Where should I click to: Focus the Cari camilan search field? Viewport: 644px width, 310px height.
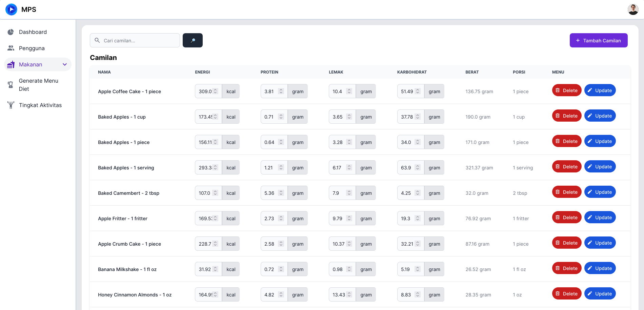click(135, 40)
